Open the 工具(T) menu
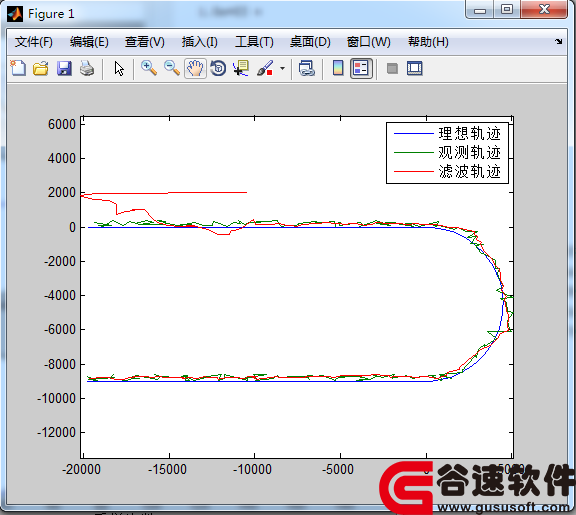This screenshot has height=515, width=576. click(x=254, y=42)
